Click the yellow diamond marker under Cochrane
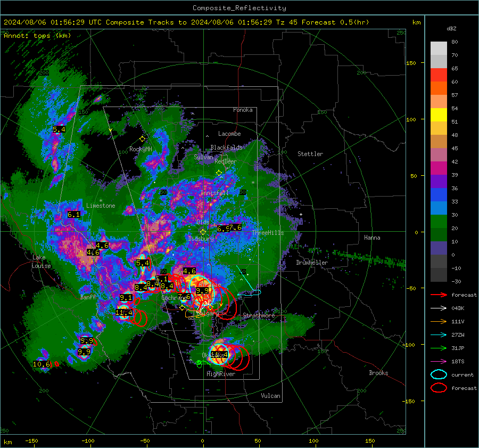 pyautogui.click(x=183, y=308)
